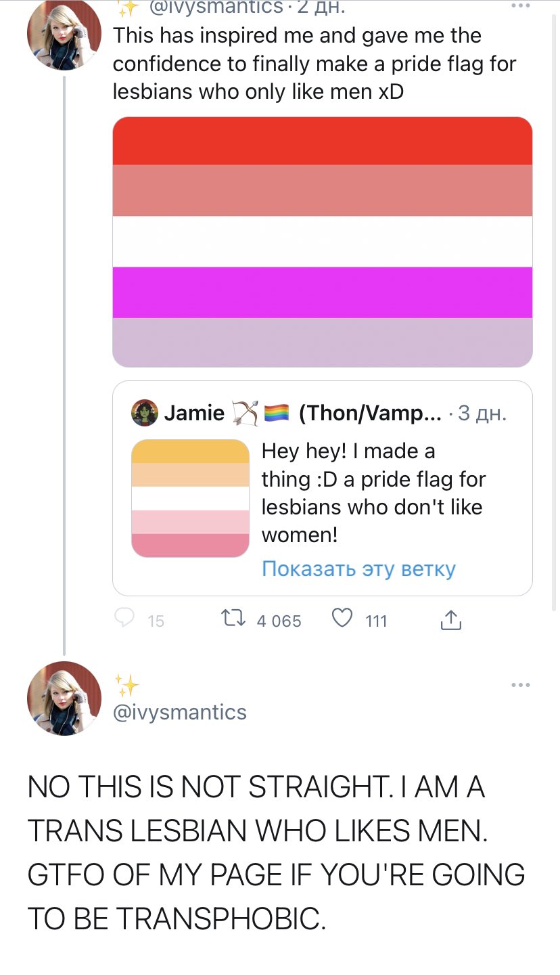Like the tweet with the heart icon
560x976 pixels.
(344, 618)
